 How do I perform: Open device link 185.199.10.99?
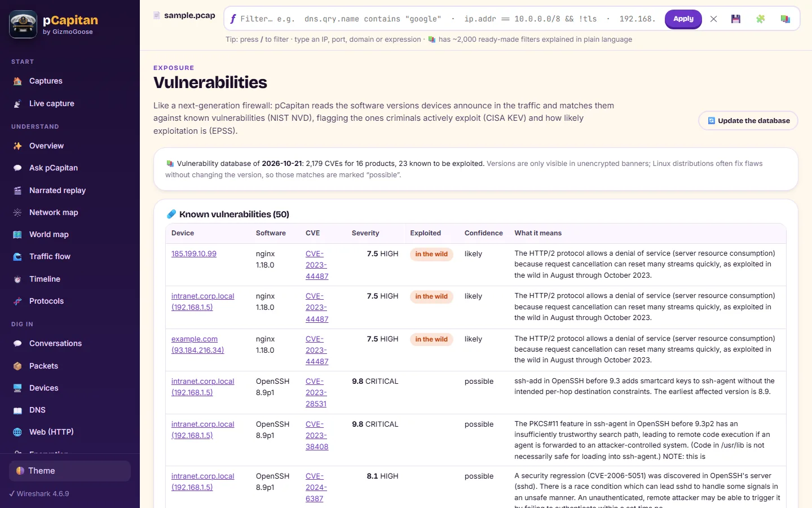(194, 254)
